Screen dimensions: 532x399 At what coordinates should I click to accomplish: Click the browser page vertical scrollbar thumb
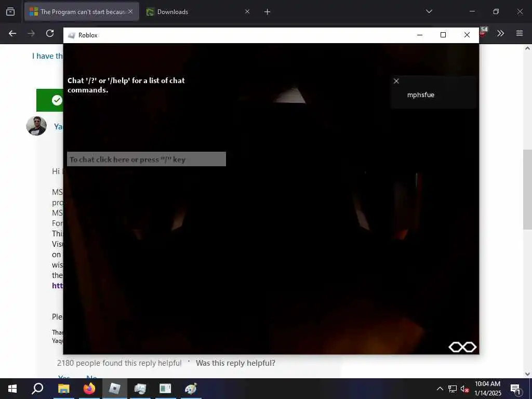click(527, 189)
